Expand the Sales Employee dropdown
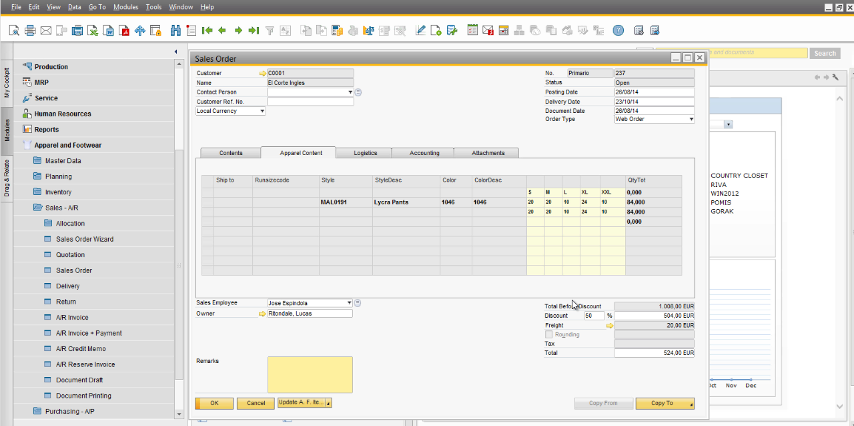 click(x=349, y=302)
